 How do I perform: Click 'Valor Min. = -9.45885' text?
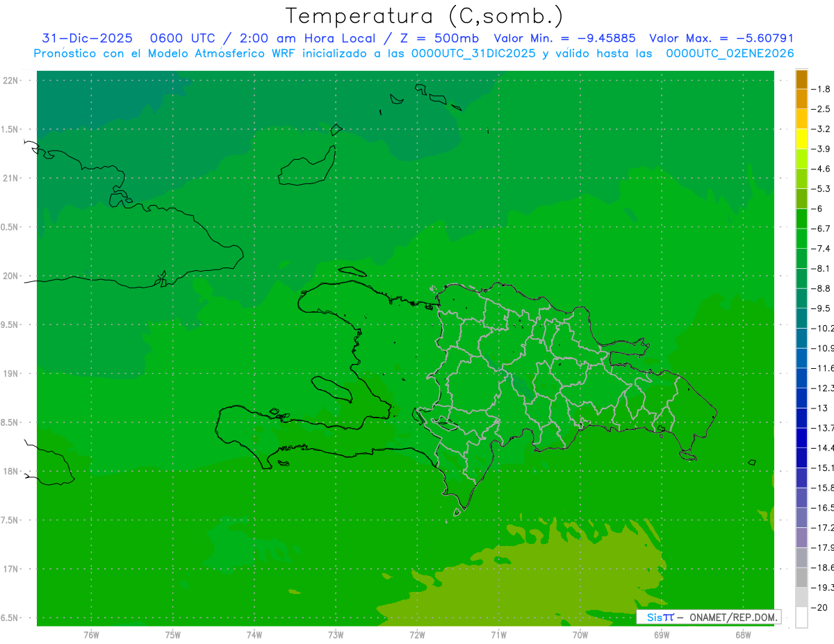pyautogui.click(x=564, y=38)
